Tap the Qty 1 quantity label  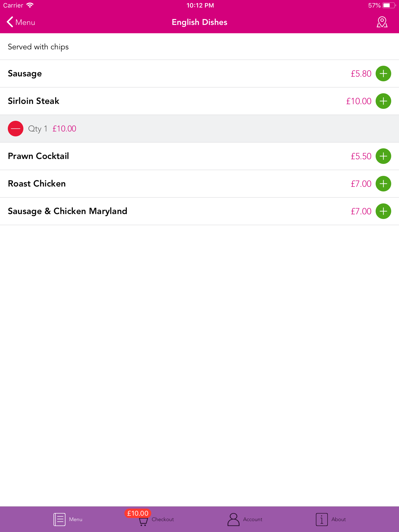38,129
